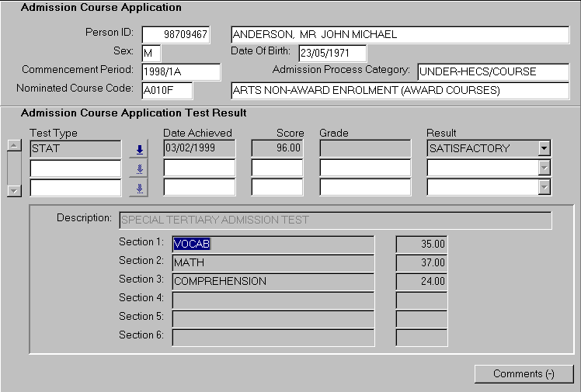Expand the second row Result dropdown
Image resolution: width=581 pixels, height=392 pixels.
point(544,168)
